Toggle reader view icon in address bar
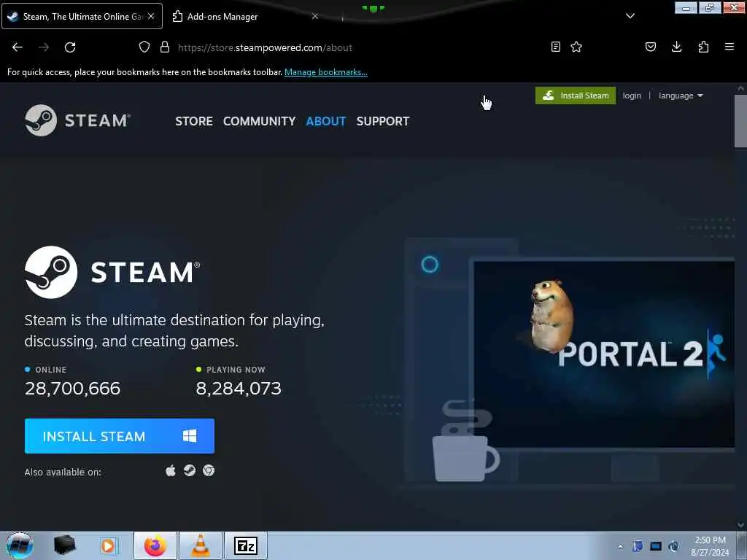The height and width of the screenshot is (560, 747). point(555,47)
